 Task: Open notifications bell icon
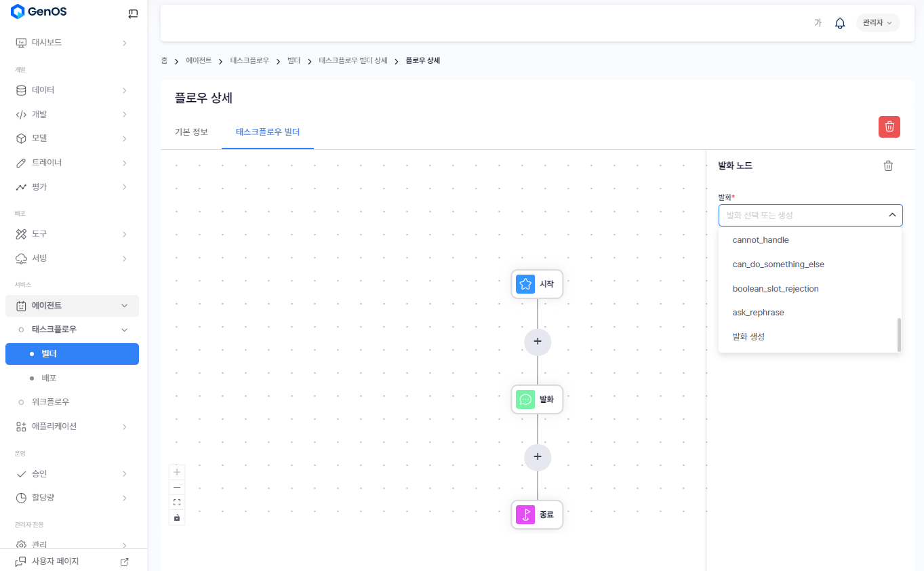pos(839,23)
